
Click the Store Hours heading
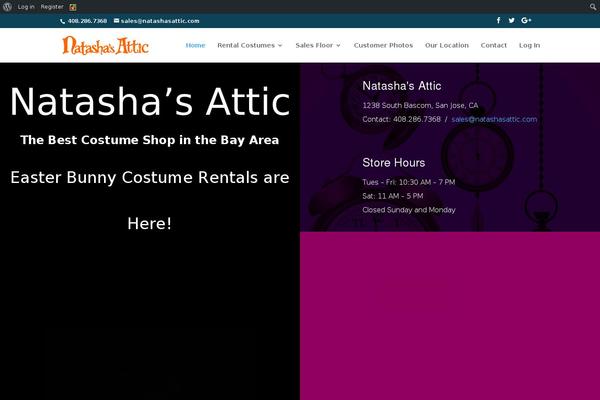tap(394, 163)
